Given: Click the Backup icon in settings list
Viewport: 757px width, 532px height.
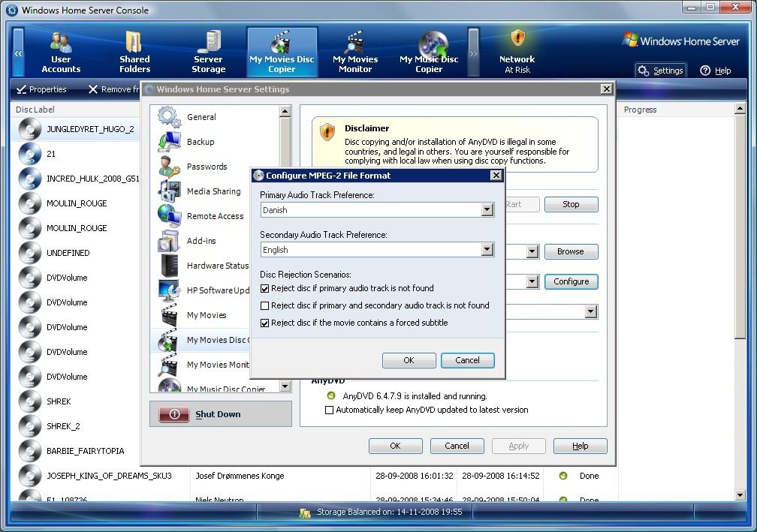Looking at the screenshot, I should pyautogui.click(x=169, y=142).
